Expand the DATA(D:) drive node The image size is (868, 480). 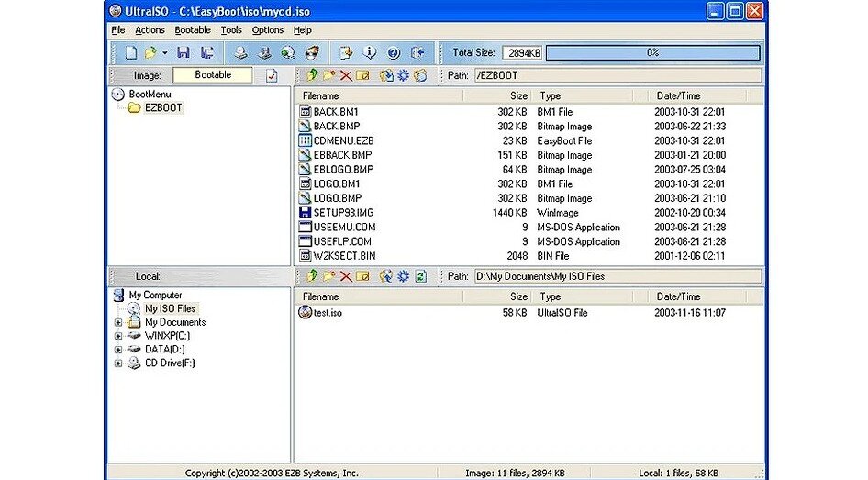coord(118,350)
